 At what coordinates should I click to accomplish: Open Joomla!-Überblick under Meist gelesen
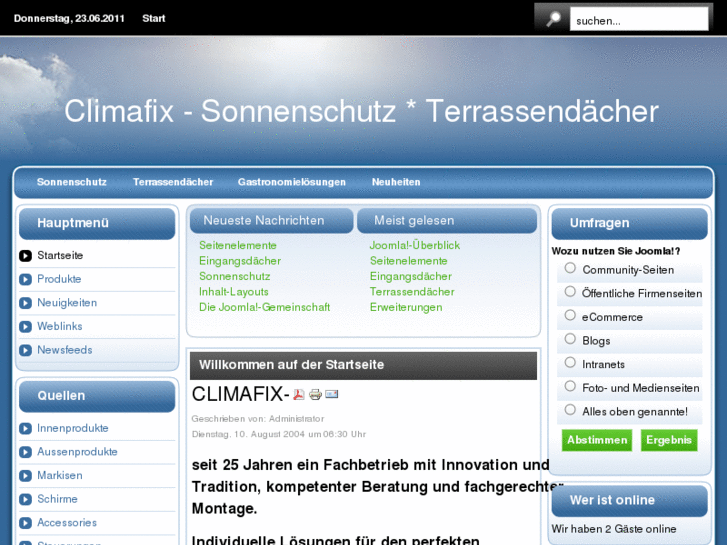click(415, 245)
